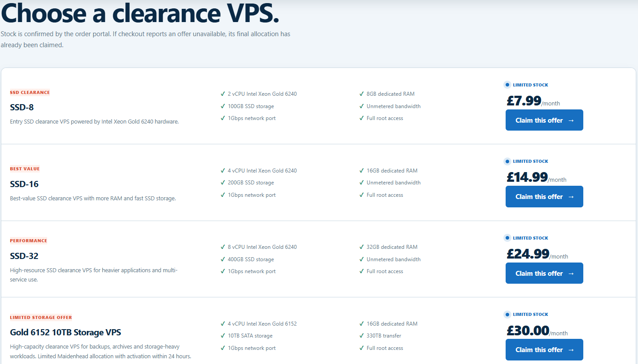Click the 'Entry SSD clearance VPS' description
The image size is (638, 364).
(x=94, y=122)
